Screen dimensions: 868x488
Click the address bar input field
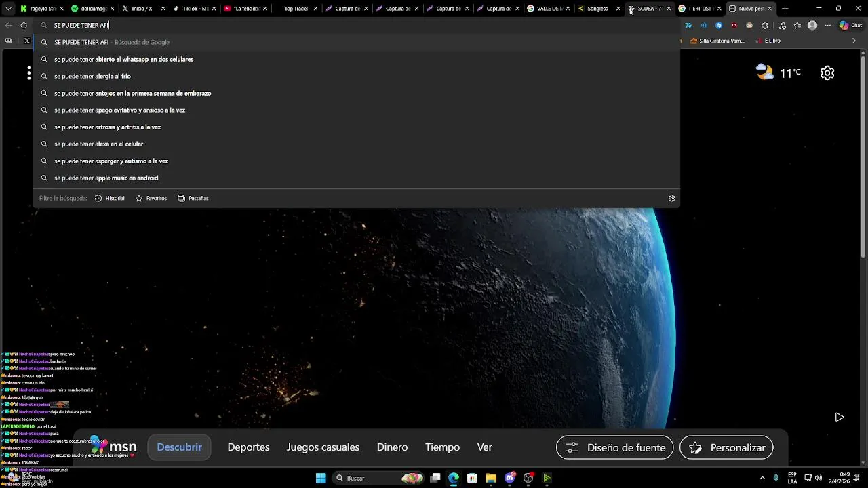357,25
